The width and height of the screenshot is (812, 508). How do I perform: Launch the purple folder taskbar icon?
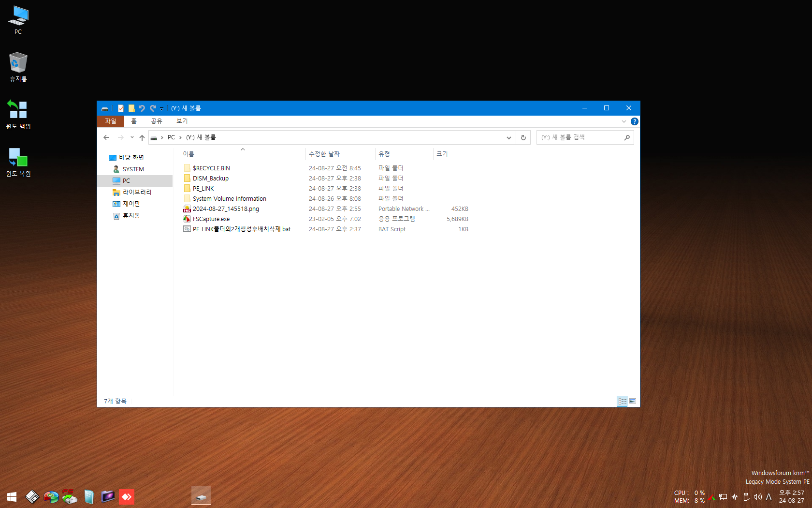[x=107, y=496]
